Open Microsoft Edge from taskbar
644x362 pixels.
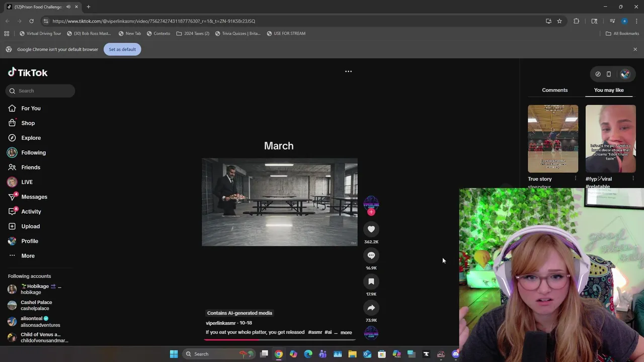pyautogui.click(x=308, y=354)
